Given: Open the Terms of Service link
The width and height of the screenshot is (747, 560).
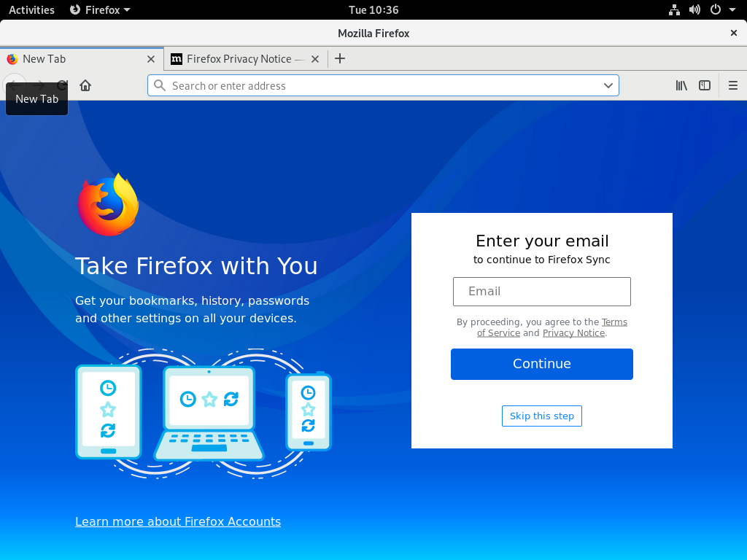Looking at the screenshot, I should (614, 322).
